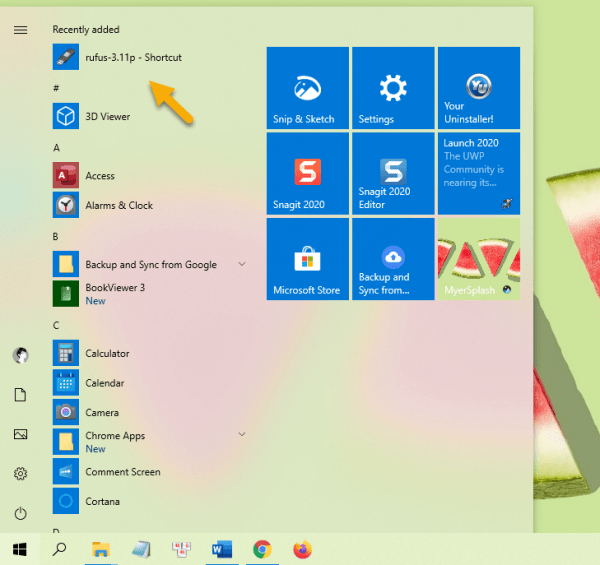Open Alarms & Clock app icon
600x565 pixels.
[x=66, y=205]
